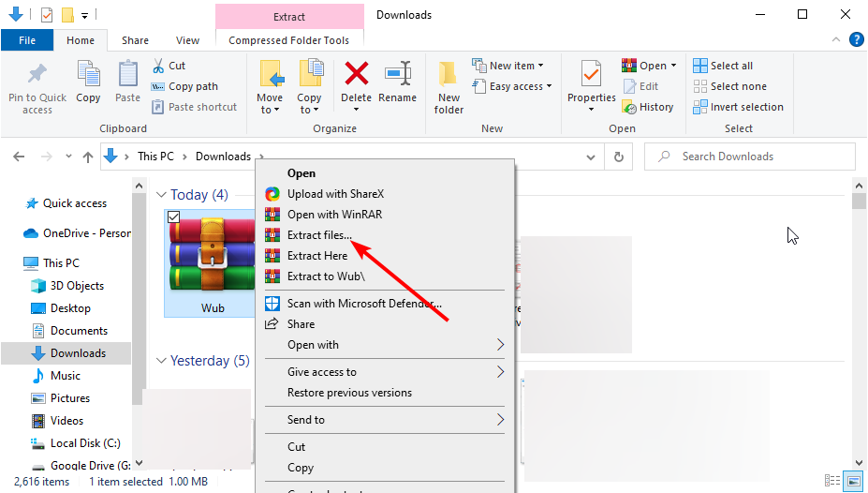Minimize the ribbon with the caret
This screenshot has width=868, height=493.
click(836, 39)
